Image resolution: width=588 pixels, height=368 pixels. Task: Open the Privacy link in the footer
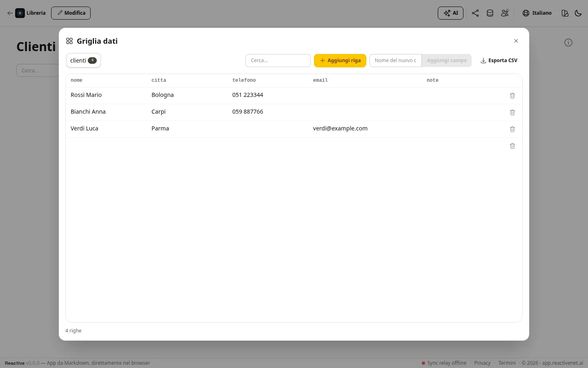click(482, 363)
